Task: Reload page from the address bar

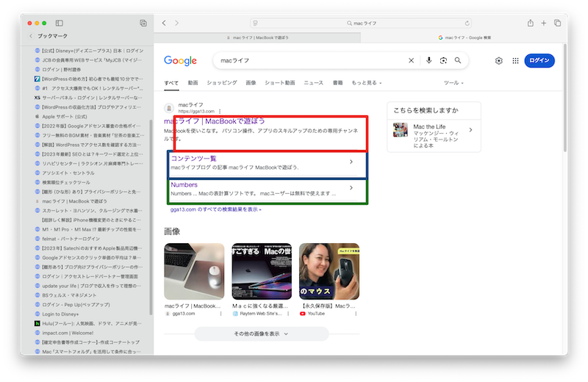Action: (467, 24)
